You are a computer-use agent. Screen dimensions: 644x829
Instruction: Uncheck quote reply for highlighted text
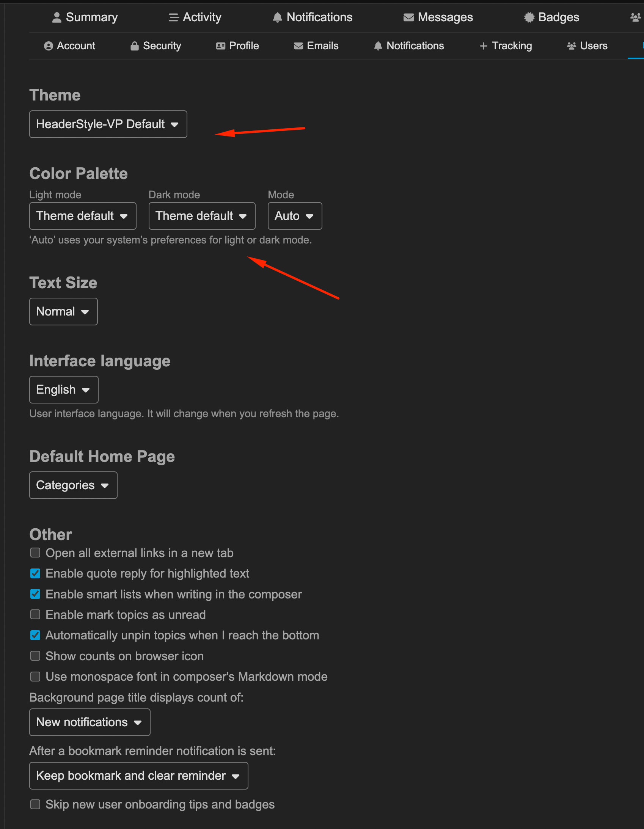pyautogui.click(x=35, y=573)
